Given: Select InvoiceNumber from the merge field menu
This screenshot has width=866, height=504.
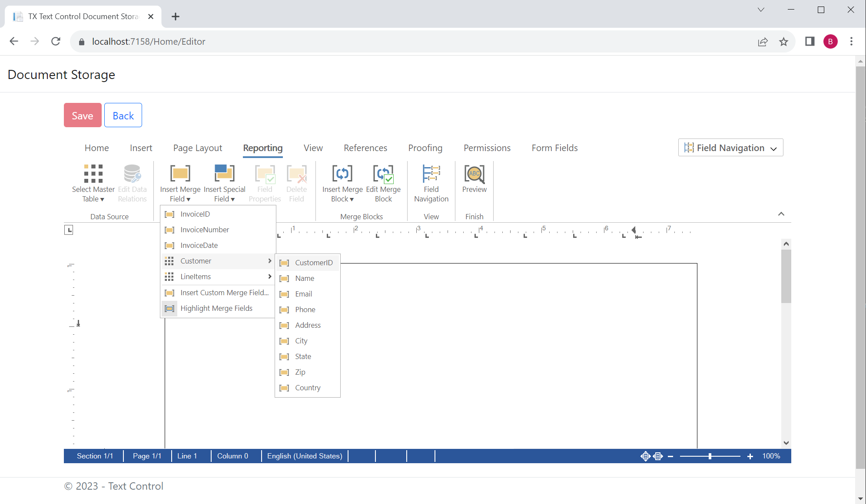Looking at the screenshot, I should 204,230.
